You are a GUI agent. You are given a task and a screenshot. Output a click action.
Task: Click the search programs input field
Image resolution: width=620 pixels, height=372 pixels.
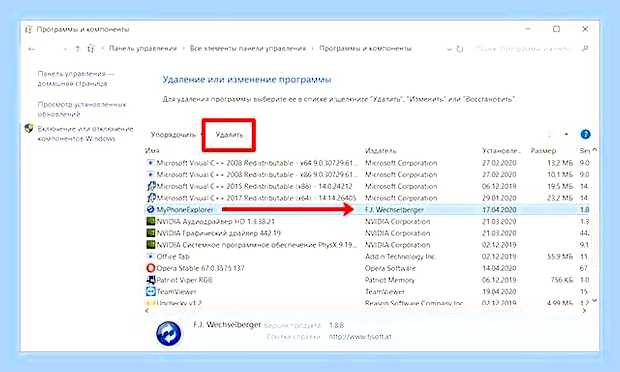pos(522,49)
